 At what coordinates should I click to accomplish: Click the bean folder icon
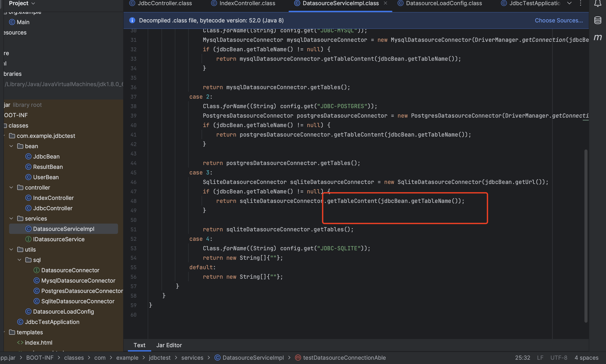pyautogui.click(x=20, y=146)
